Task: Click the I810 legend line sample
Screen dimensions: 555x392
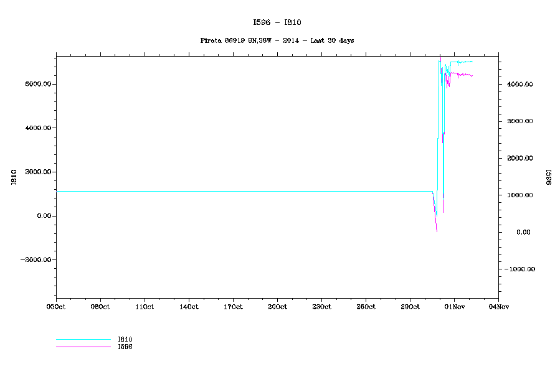Action: (83, 340)
